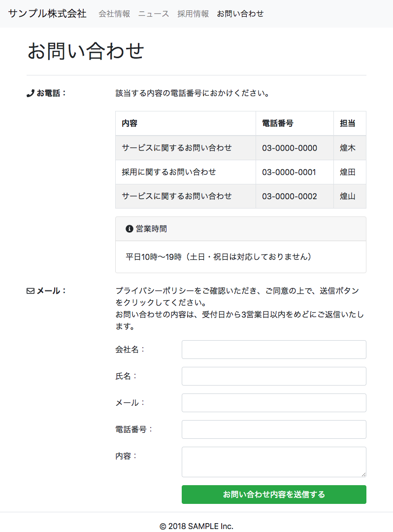Image resolution: width=393 pixels, height=532 pixels.
Task: Focus the メール address input
Action: (274, 403)
